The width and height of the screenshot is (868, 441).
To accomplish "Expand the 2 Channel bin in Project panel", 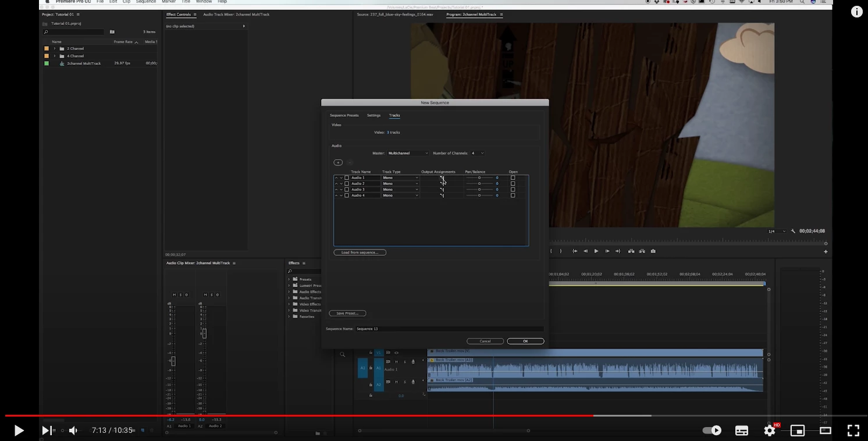I will (x=55, y=48).
